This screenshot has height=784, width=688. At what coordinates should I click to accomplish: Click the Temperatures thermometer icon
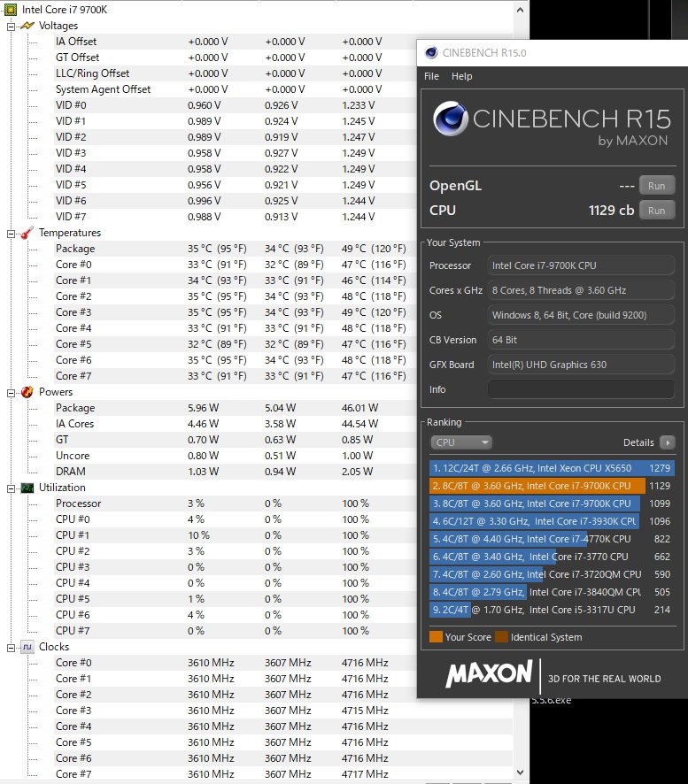click(x=27, y=233)
